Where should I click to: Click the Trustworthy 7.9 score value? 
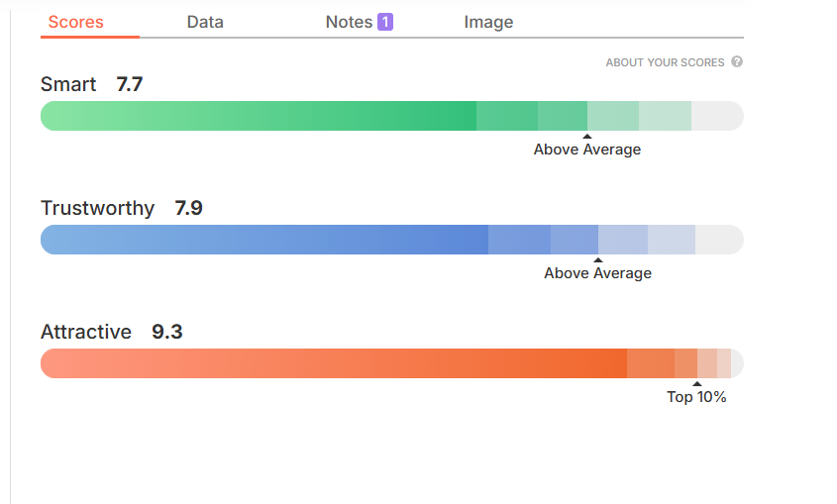point(189,208)
